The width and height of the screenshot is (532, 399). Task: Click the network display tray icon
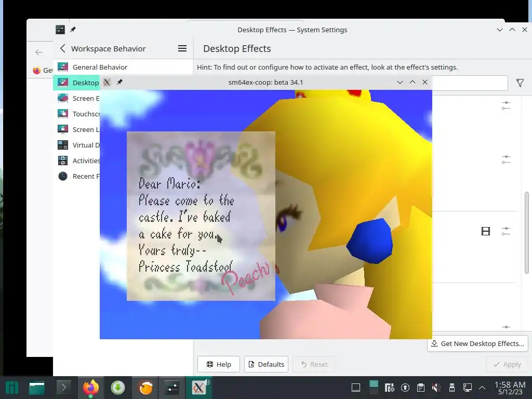click(467, 388)
